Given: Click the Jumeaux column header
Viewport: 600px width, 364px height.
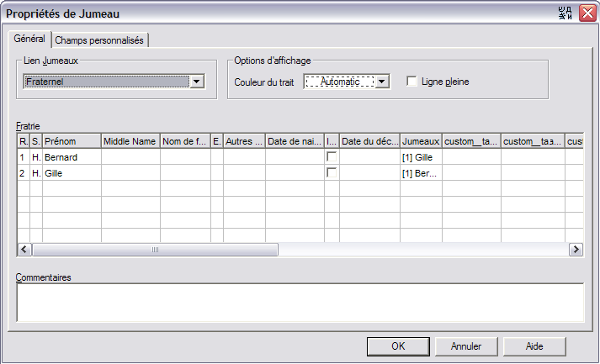Looking at the screenshot, I should coord(421,141).
